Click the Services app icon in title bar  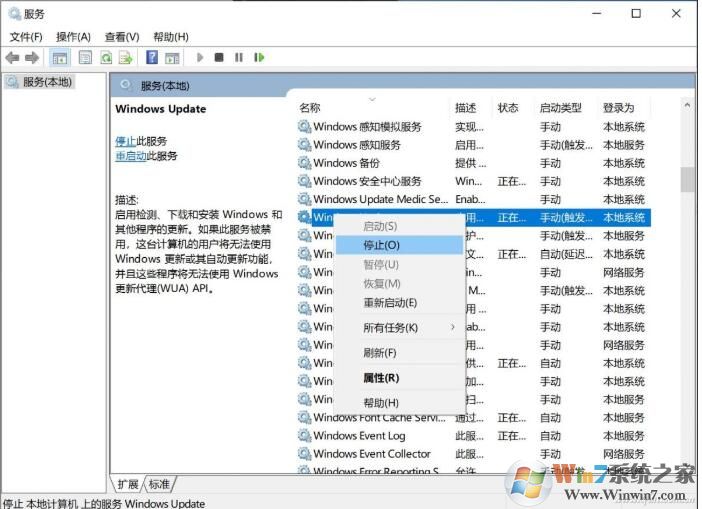click(x=15, y=14)
